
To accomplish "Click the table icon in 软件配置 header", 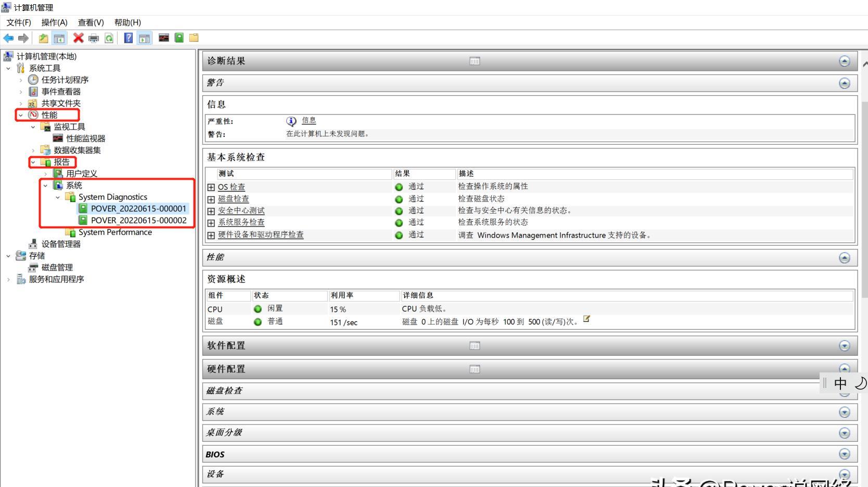I will [475, 346].
